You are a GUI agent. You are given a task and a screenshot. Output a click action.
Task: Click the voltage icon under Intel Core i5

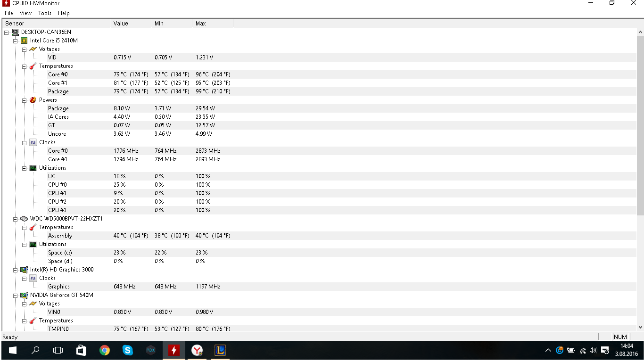(x=33, y=49)
